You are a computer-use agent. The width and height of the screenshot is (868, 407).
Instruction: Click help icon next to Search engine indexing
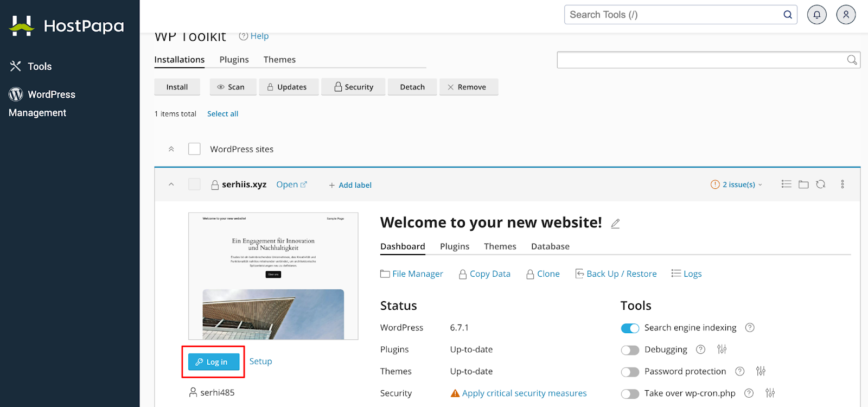click(750, 328)
